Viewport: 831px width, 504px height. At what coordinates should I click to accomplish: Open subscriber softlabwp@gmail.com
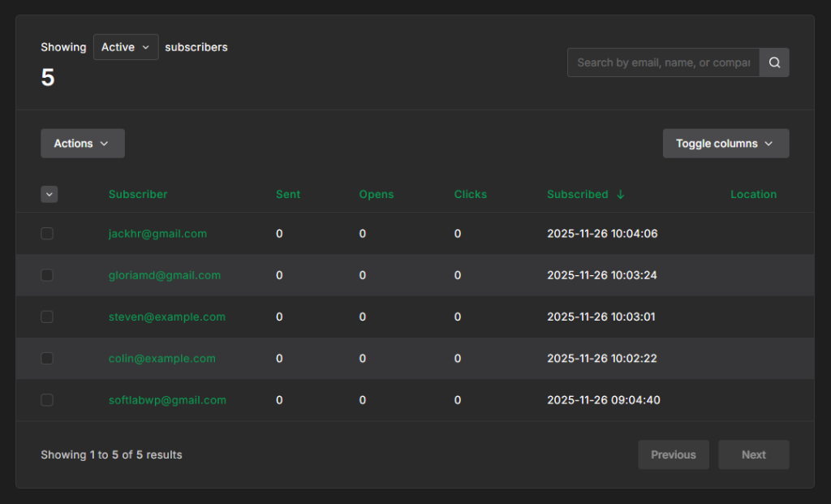pyautogui.click(x=167, y=400)
